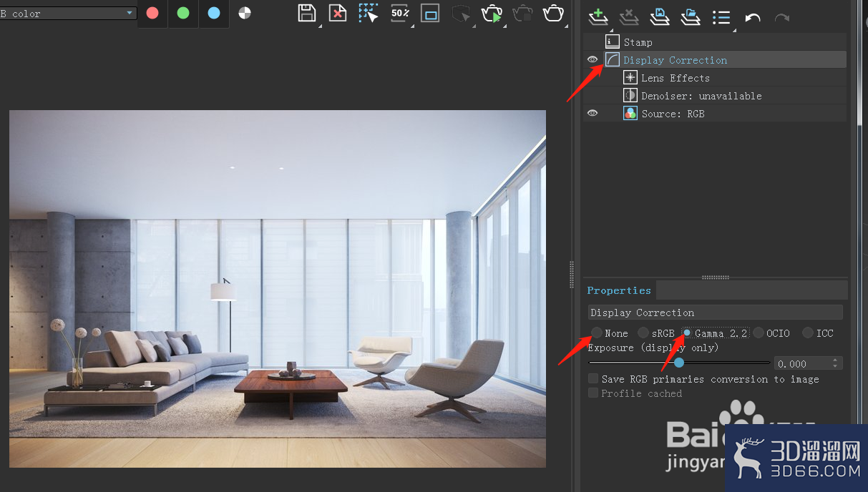Save the current rendered image
868x492 pixels.
307,13
